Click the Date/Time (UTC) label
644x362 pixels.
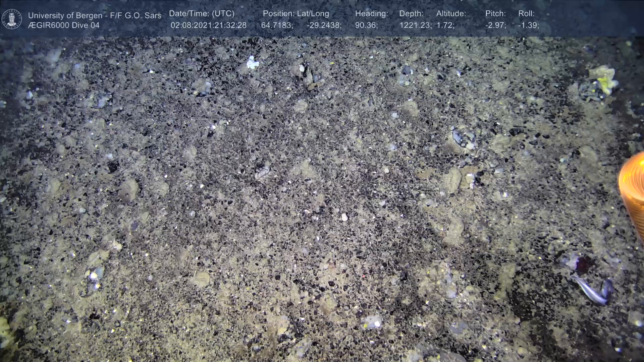click(202, 14)
